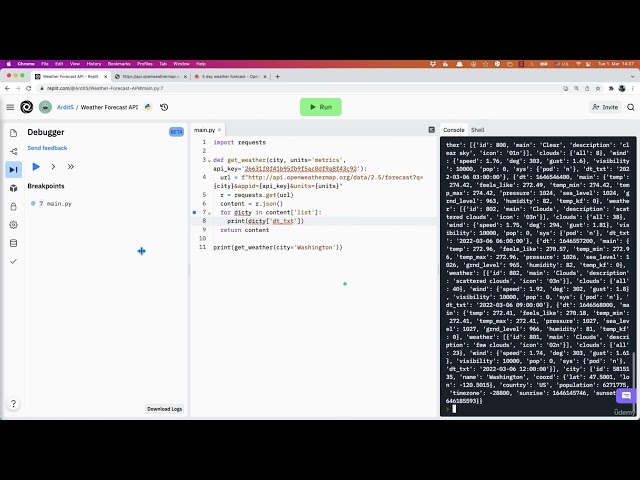
Task: Expand Chrome tab search chevron
Action: [632, 76]
